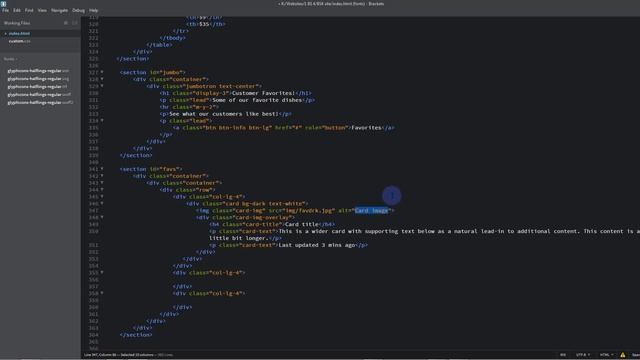This screenshot has width=640, height=360.
Task: Collapse fold arrow at line 343 container div
Action: click(102, 182)
